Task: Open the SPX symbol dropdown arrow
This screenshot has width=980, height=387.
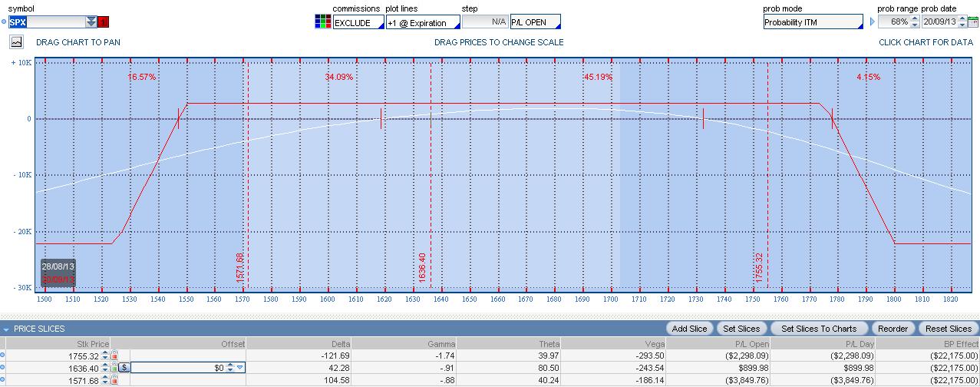Action: [91, 22]
